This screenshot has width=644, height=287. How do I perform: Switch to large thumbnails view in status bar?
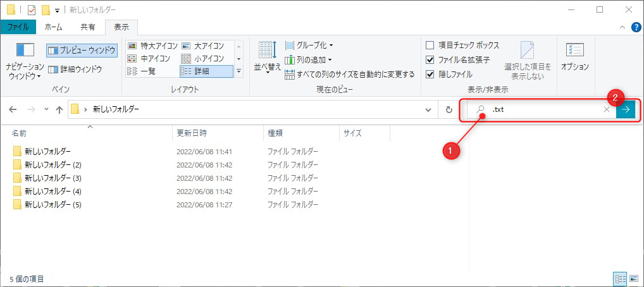click(x=633, y=279)
